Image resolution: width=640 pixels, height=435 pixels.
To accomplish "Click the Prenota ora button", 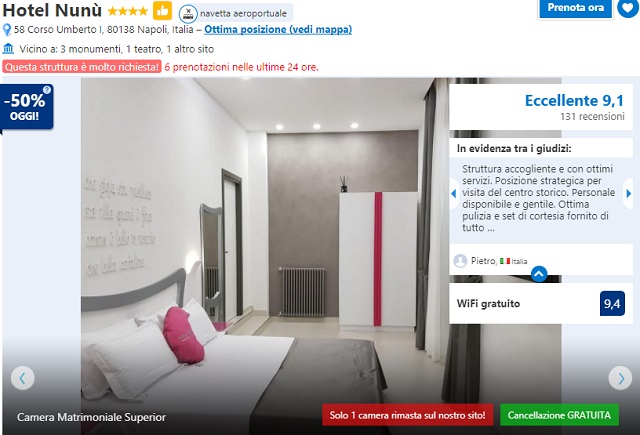I will 576,8.
